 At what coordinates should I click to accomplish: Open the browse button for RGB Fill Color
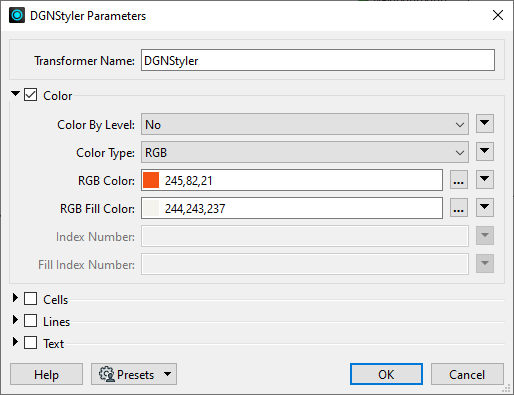459,208
